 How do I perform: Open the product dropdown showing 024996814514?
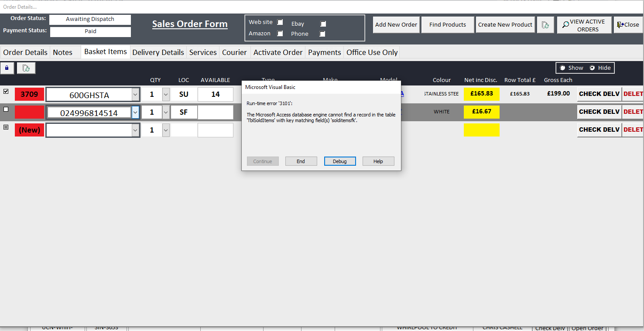(x=135, y=113)
